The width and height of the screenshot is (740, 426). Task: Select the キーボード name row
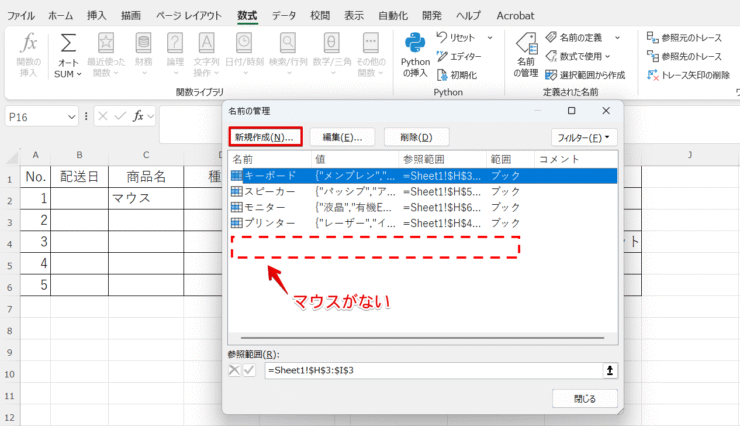(x=423, y=175)
